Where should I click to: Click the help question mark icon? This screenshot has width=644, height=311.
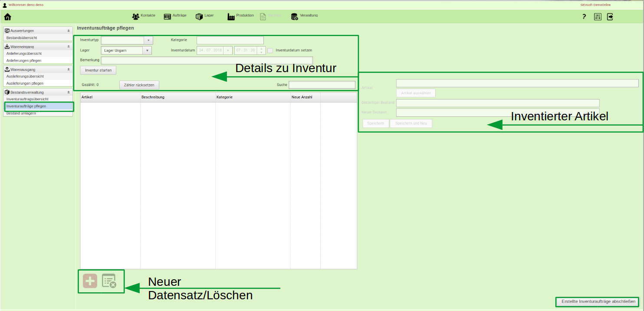[584, 17]
